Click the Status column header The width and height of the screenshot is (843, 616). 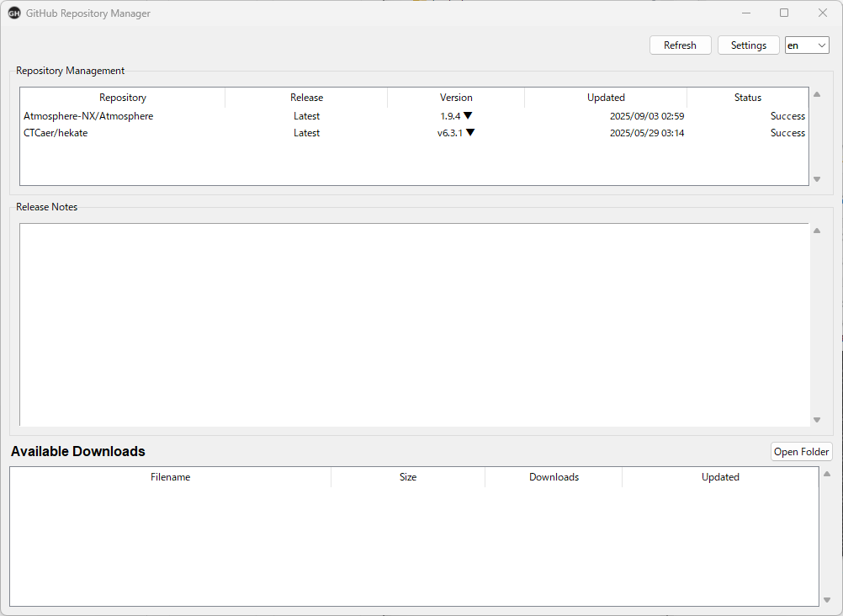point(748,98)
